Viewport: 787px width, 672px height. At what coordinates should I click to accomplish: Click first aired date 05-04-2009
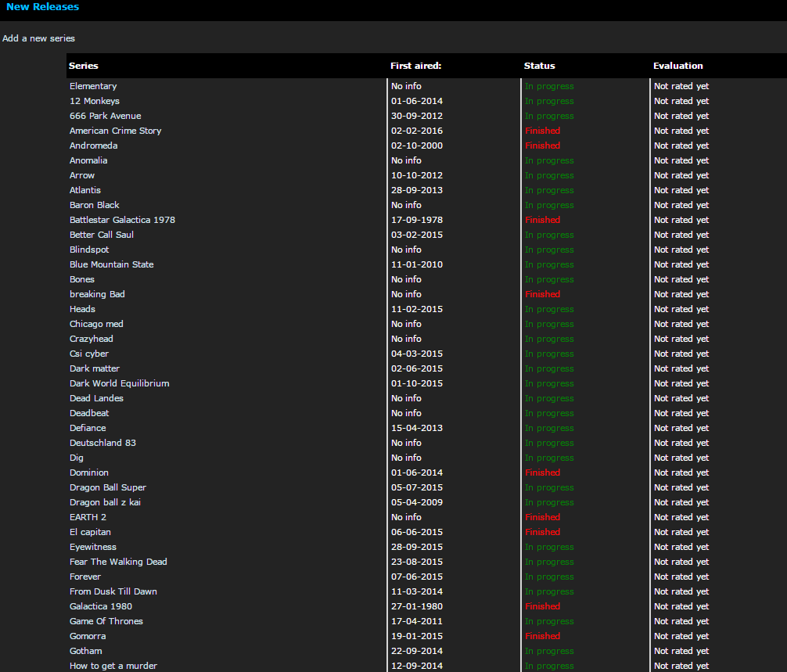tap(417, 502)
